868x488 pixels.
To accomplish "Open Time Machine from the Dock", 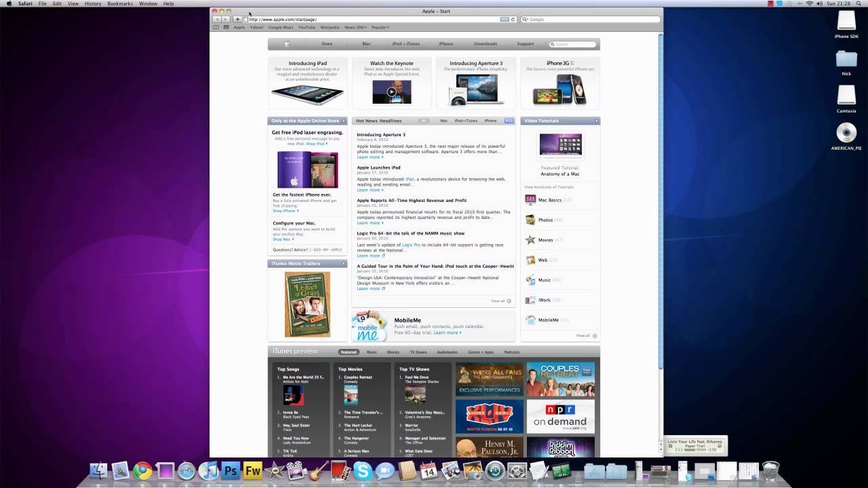I will click(495, 471).
